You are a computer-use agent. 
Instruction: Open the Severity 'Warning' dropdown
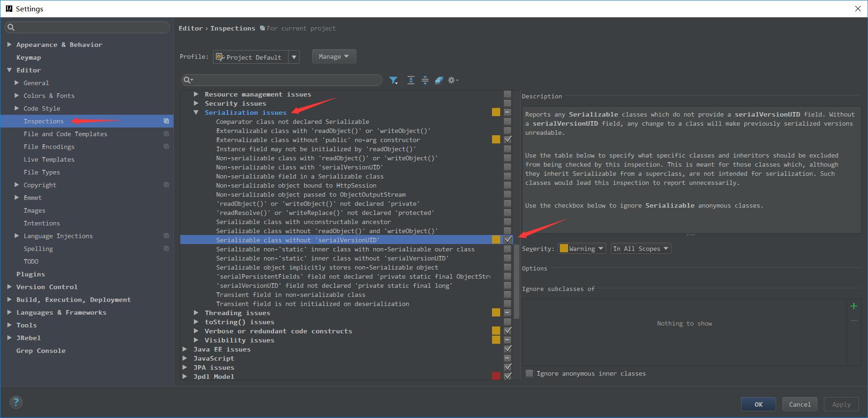click(582, 249)
